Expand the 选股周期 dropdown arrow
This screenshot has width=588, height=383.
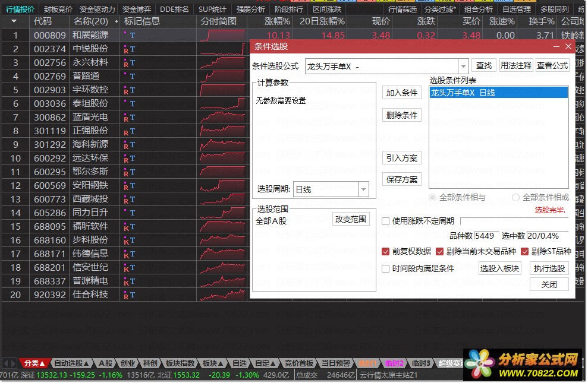[x=363, y=189]
